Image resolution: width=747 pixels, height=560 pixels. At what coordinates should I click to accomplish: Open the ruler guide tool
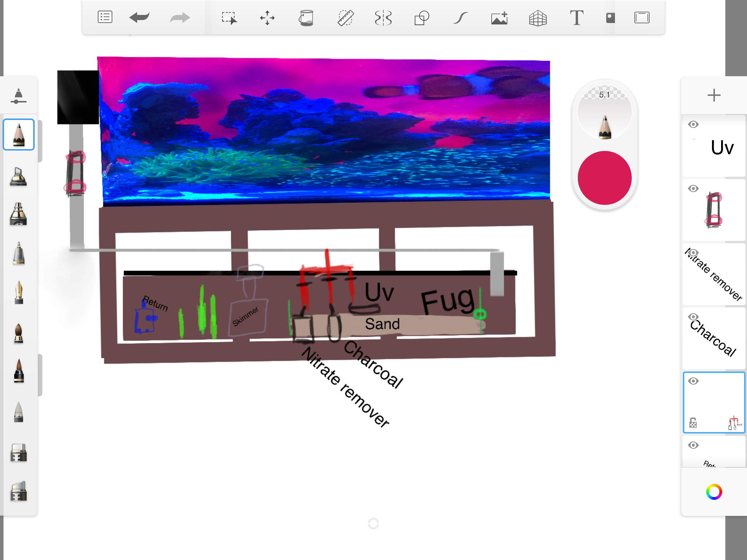point(345,18)
